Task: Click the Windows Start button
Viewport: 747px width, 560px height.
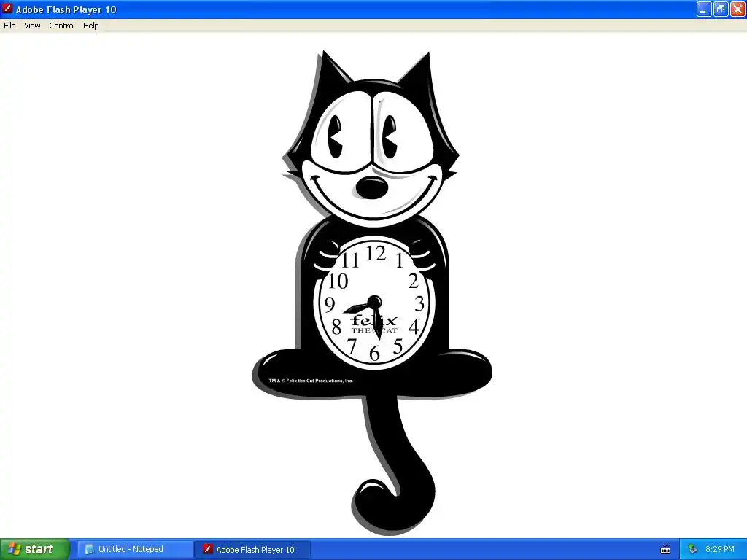Action: pos(35,549)
